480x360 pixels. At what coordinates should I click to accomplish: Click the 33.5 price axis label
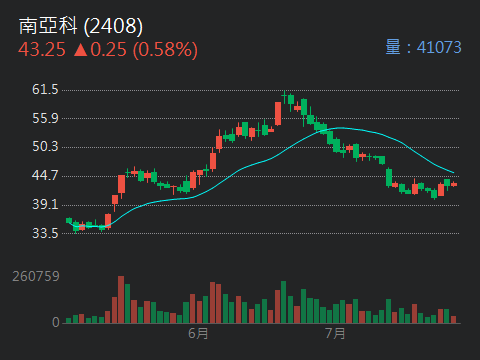click(x=45, y=233)
